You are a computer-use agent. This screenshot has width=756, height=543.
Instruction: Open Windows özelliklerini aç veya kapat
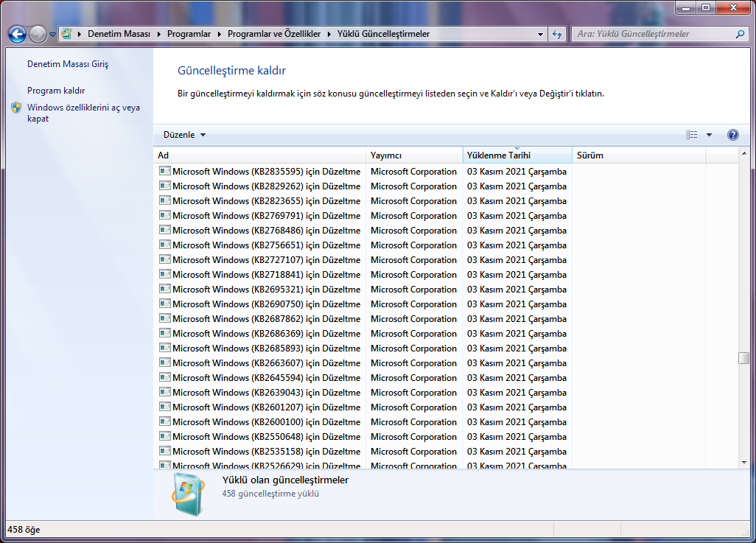(83, 113)
